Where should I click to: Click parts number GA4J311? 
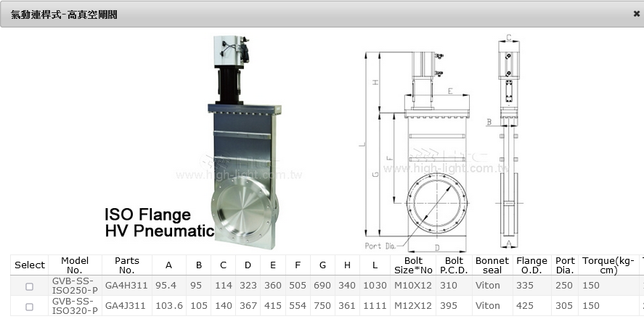click(x=126, y=306)
